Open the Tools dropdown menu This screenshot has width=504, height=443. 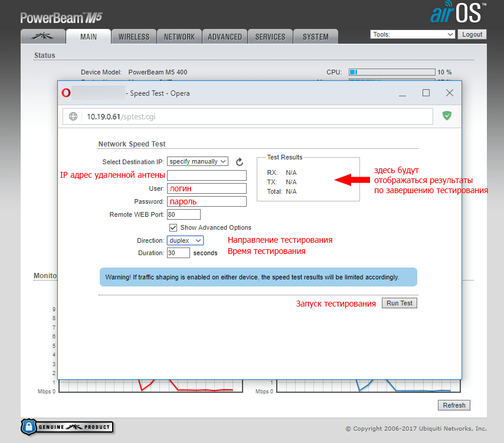[413, 34]
